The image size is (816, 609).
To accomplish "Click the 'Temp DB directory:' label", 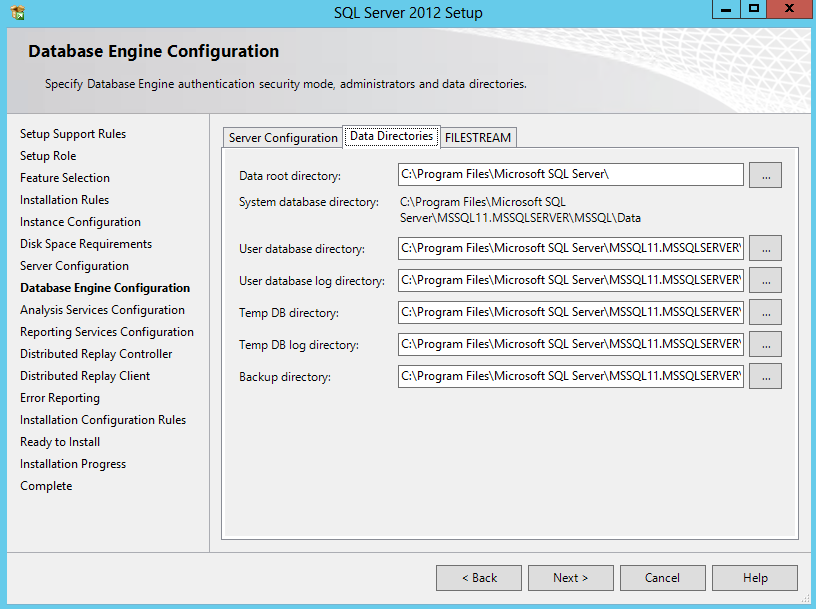I will 289,313.
